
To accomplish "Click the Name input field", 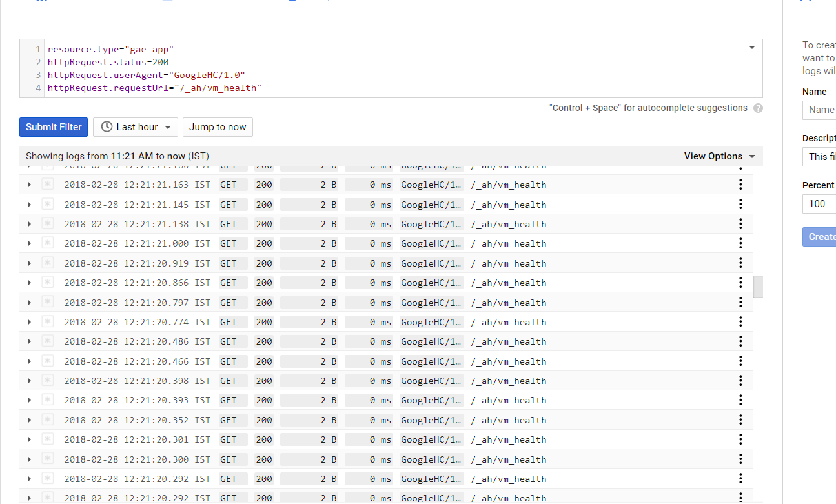I will click(823, 110).
